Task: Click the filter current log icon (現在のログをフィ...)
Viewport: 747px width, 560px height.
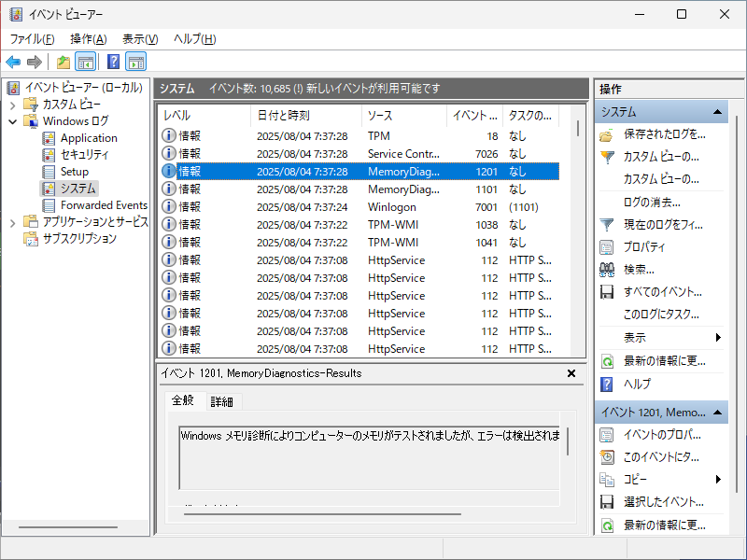Action: (607, 225)
